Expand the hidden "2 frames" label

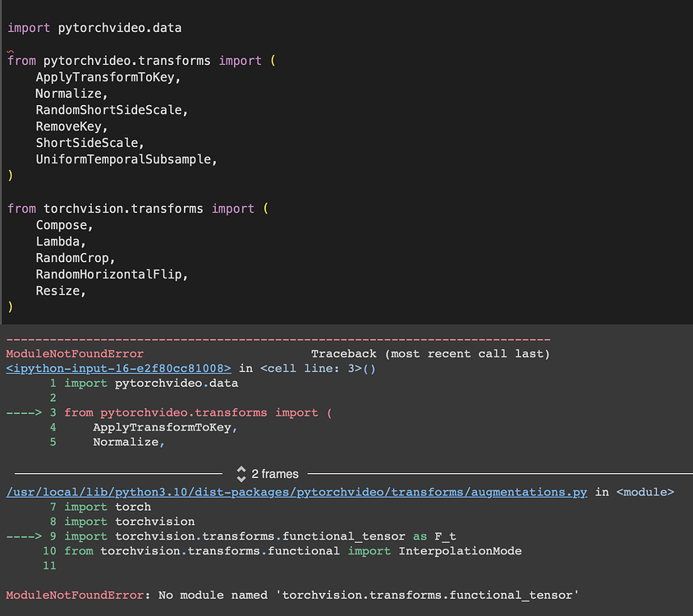coord(275,474)
